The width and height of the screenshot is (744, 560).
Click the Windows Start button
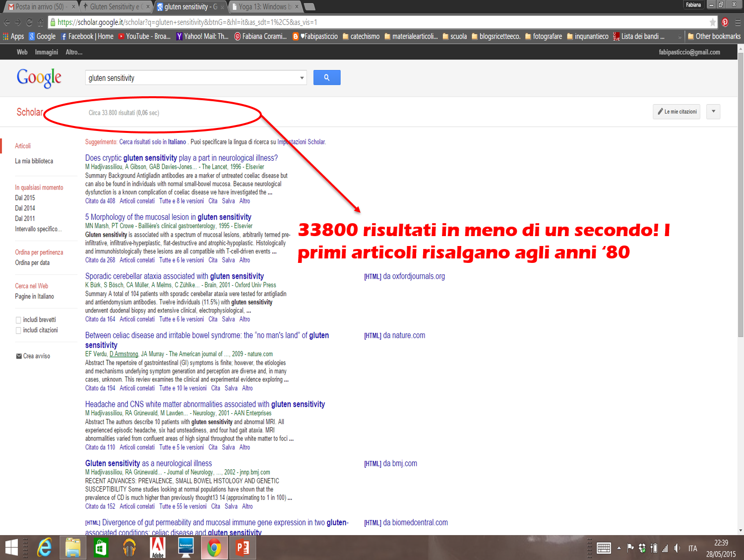[x=11, y=548]
